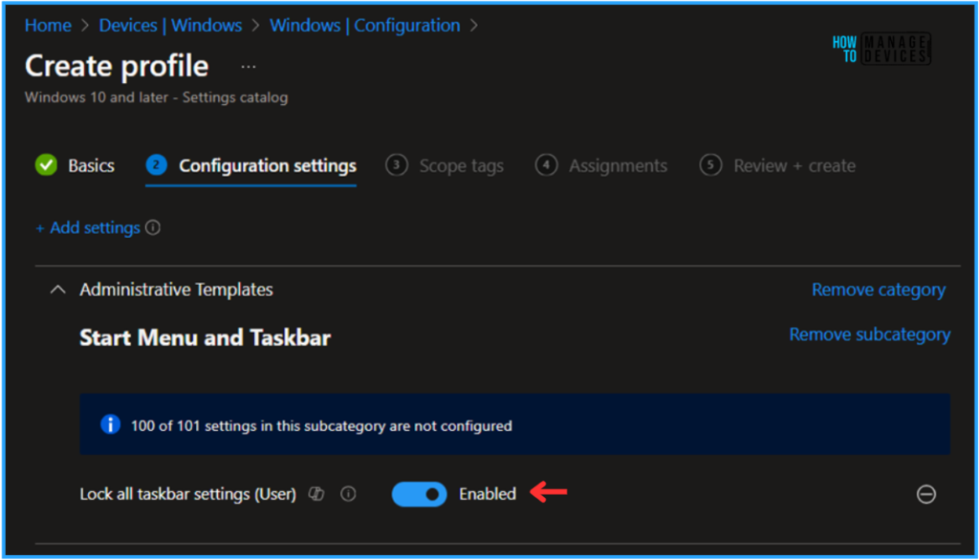Select the Enabled status text
The height and width of the screenshot is (560, 979).
pos(488,494)
